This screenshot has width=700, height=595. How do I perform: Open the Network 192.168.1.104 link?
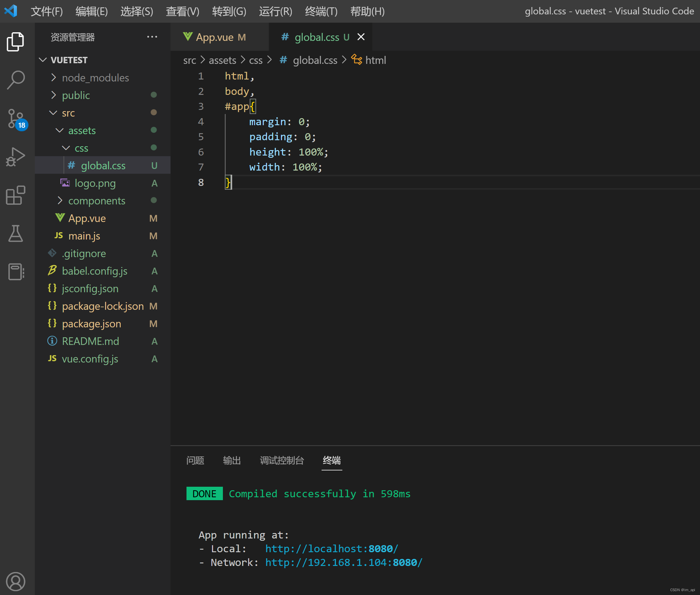(343, 563)
